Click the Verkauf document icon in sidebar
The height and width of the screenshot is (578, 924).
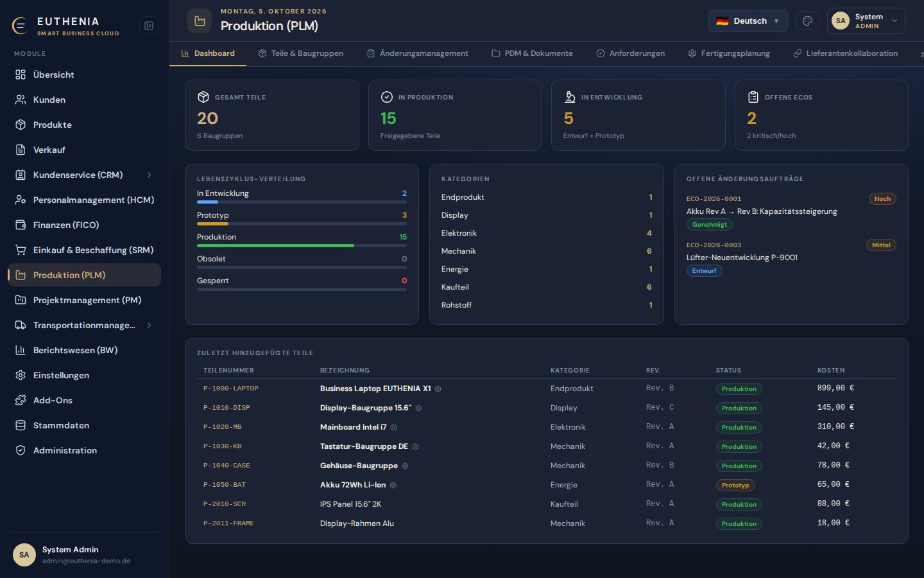(21, 150)
